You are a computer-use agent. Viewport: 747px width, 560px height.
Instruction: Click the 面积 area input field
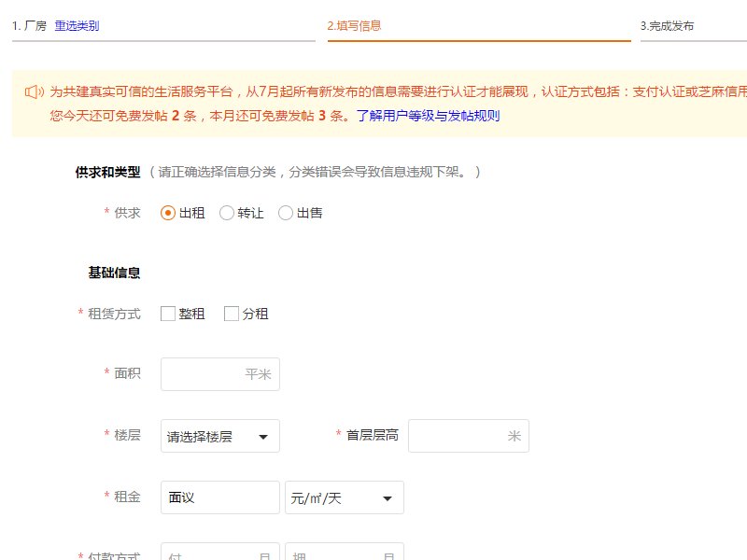[219, 373]
